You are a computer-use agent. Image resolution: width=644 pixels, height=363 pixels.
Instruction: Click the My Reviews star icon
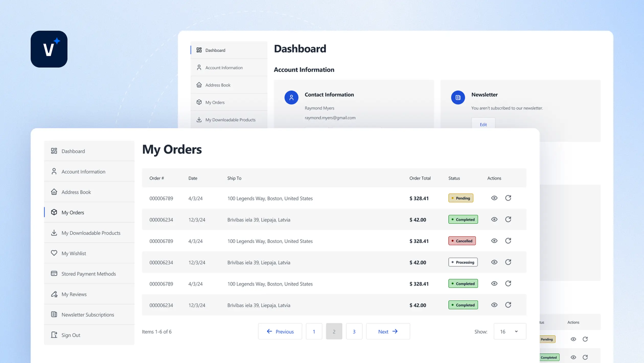point(54,294)
